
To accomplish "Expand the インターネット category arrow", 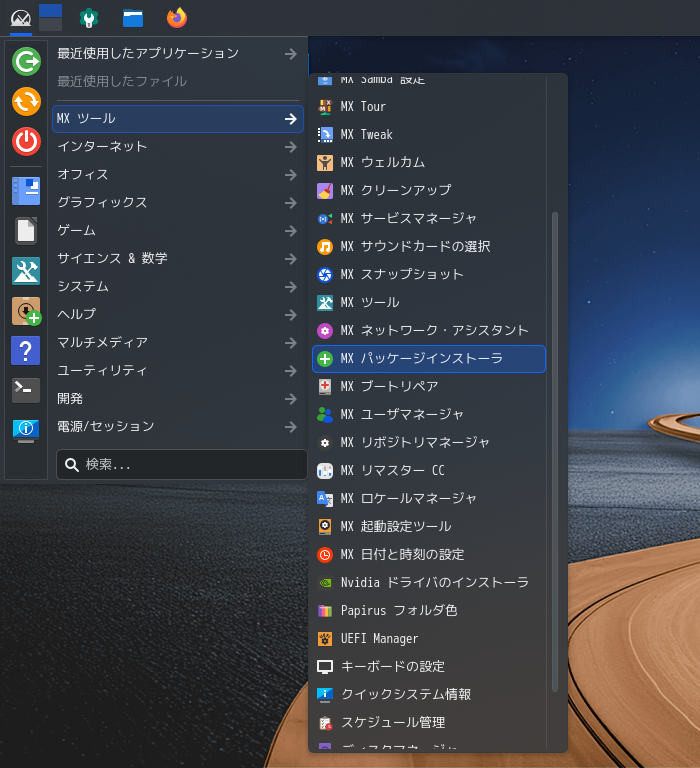I will click(x=291, y=146).
